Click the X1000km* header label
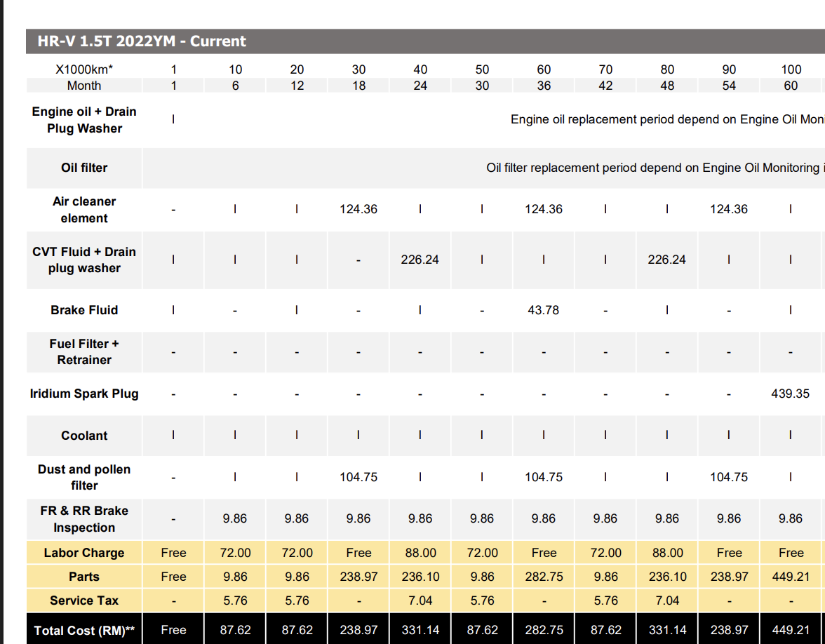 (x=84, y=69)
